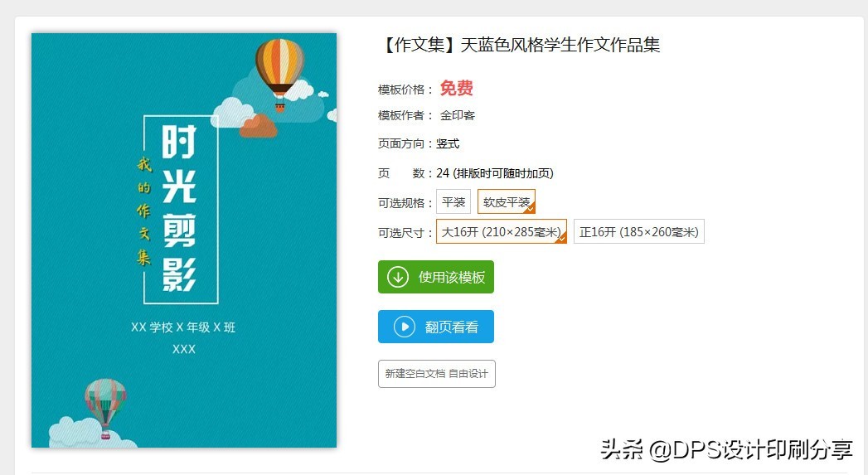Click the checkmark corner on 软皮平装

coord(531,209)
